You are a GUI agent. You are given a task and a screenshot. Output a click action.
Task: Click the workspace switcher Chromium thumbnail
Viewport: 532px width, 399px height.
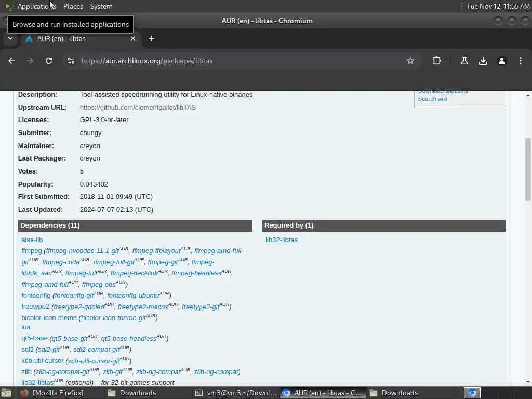point(472,393)
